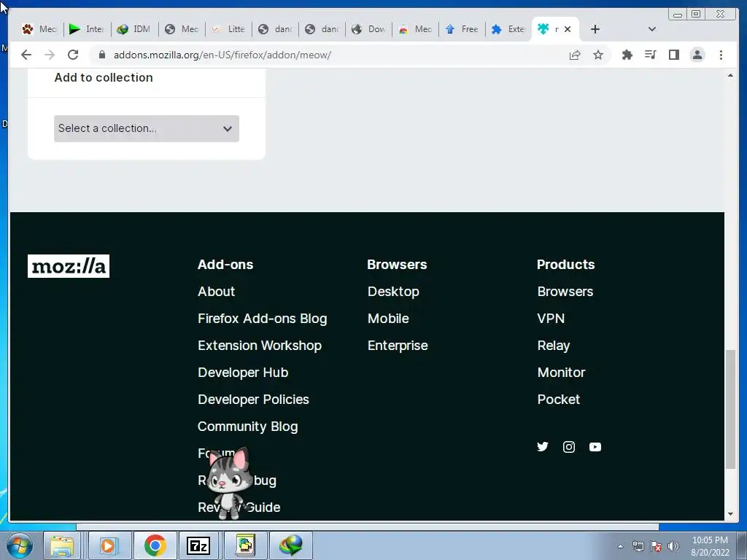The width and height of the screenshot is (747, 560).
Task: Switch to the Dow tab
Action: click(x=368, y=29)
